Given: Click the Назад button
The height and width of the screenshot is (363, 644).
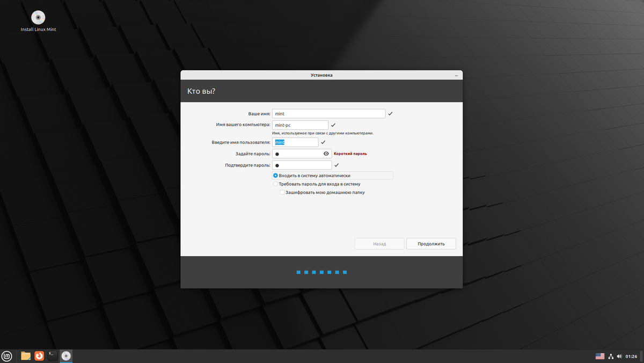Looking at the screenshot, I should point(379,244).
